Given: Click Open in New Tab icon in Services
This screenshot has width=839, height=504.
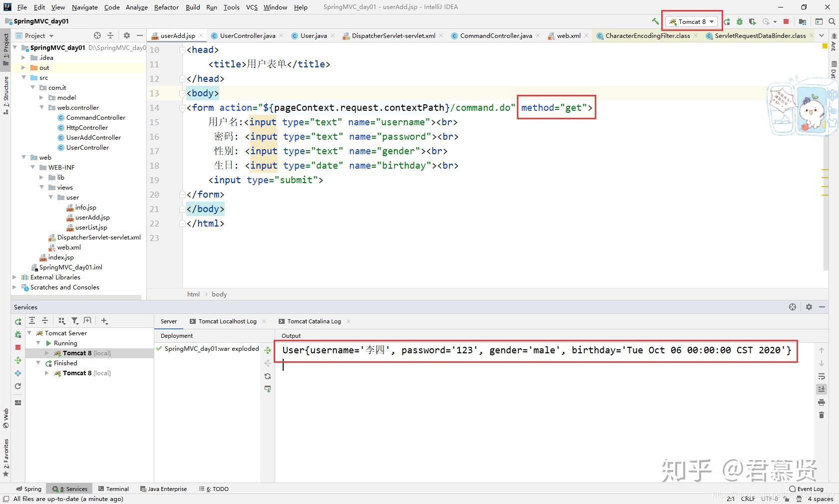Looking at the screenshot, I should point(88,321).
